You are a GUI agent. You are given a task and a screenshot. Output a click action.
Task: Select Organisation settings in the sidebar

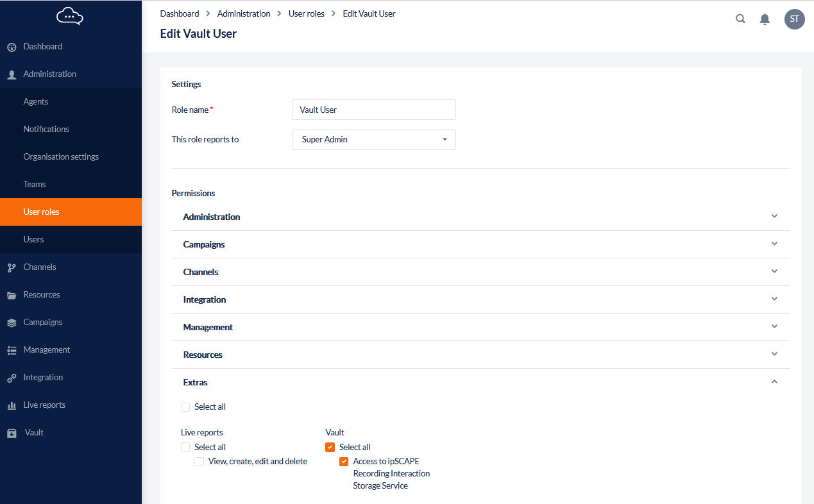(x=61, y=156)
